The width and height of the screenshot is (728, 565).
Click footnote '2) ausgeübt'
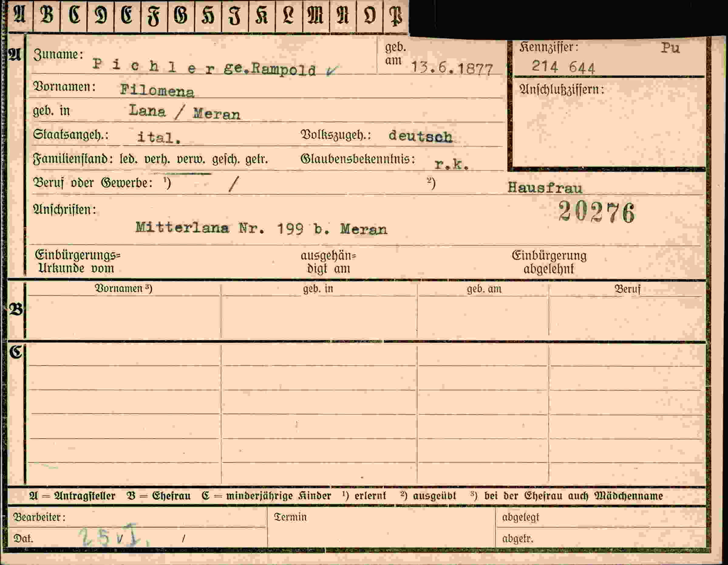pos(428,496)
